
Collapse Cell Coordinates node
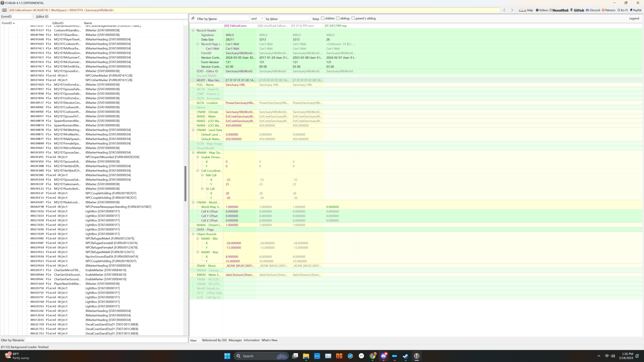click(198, 171)
